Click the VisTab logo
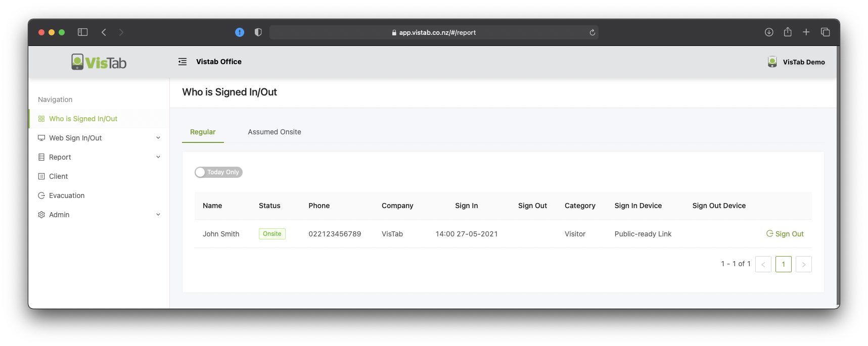 (99, 62)
